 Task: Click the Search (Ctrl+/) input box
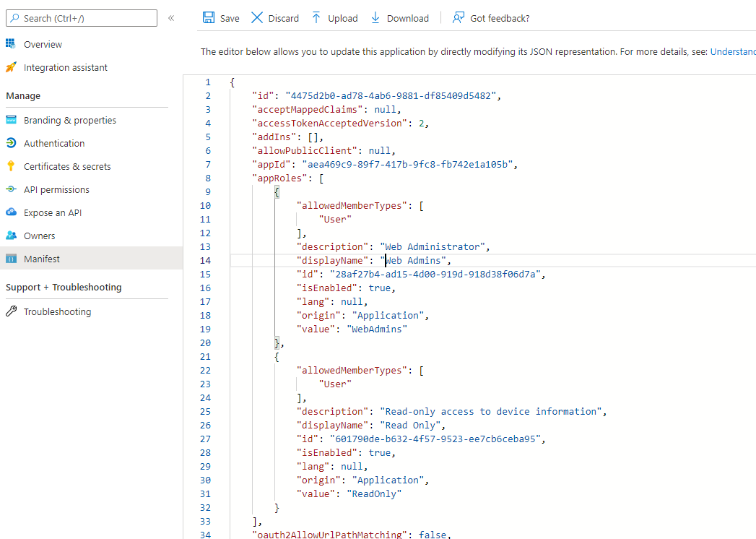pos(82,18)
